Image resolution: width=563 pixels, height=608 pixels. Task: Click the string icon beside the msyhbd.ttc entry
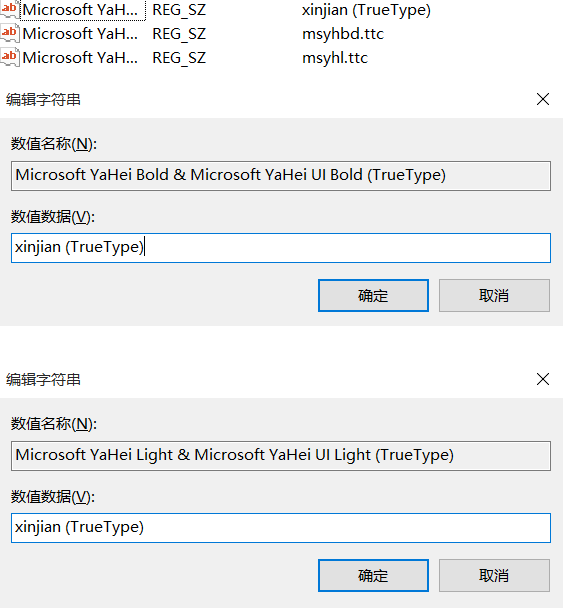coord(9,33)
